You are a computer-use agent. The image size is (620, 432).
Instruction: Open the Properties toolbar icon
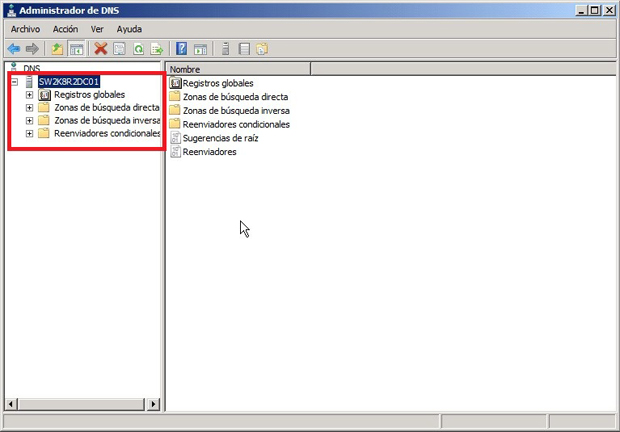[x=119, y=49]
